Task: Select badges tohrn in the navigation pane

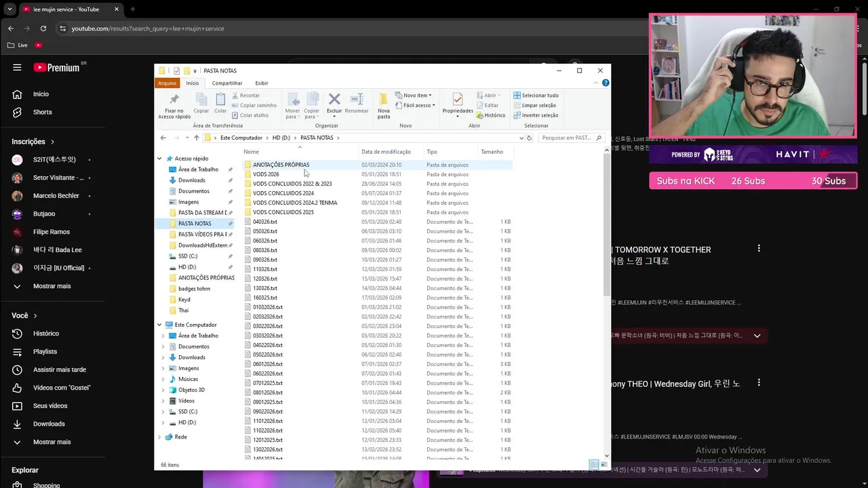Action: [194, 289]
